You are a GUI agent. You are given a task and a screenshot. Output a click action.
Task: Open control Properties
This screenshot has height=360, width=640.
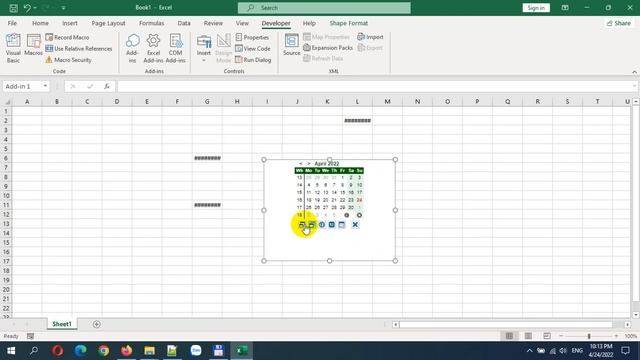pyautogui.click(x=252, y=37)
